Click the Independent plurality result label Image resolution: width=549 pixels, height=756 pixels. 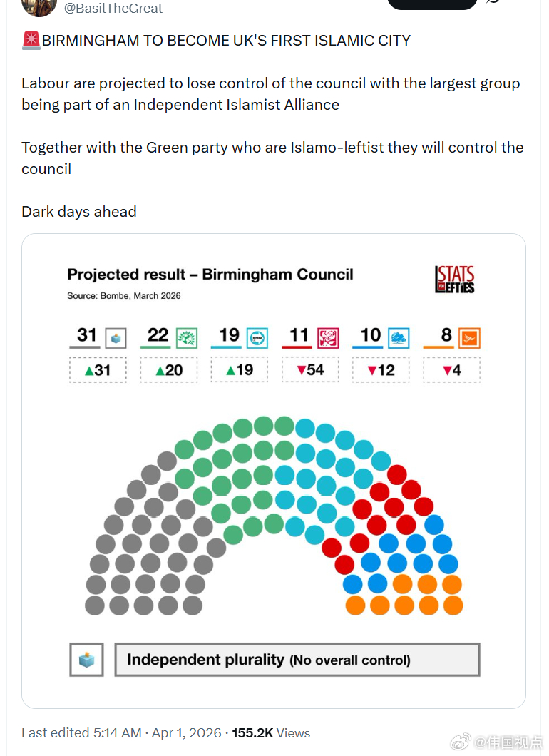click(x=297, y=660)
